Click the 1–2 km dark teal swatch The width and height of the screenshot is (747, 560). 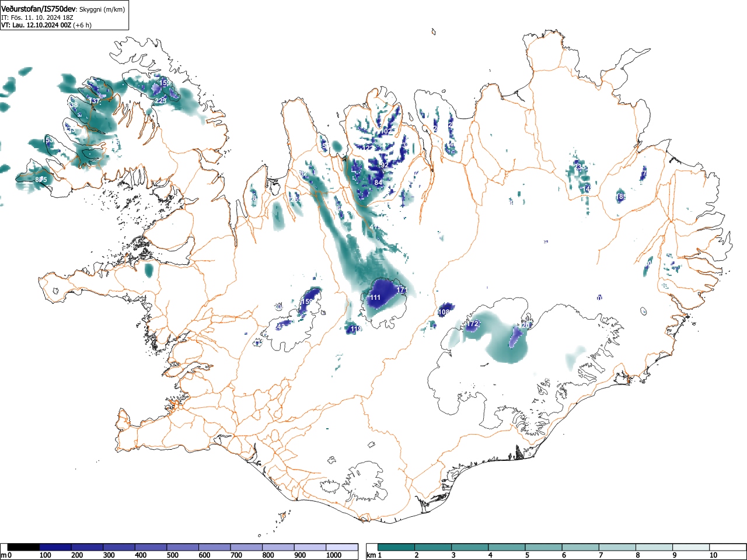(396, 547)
